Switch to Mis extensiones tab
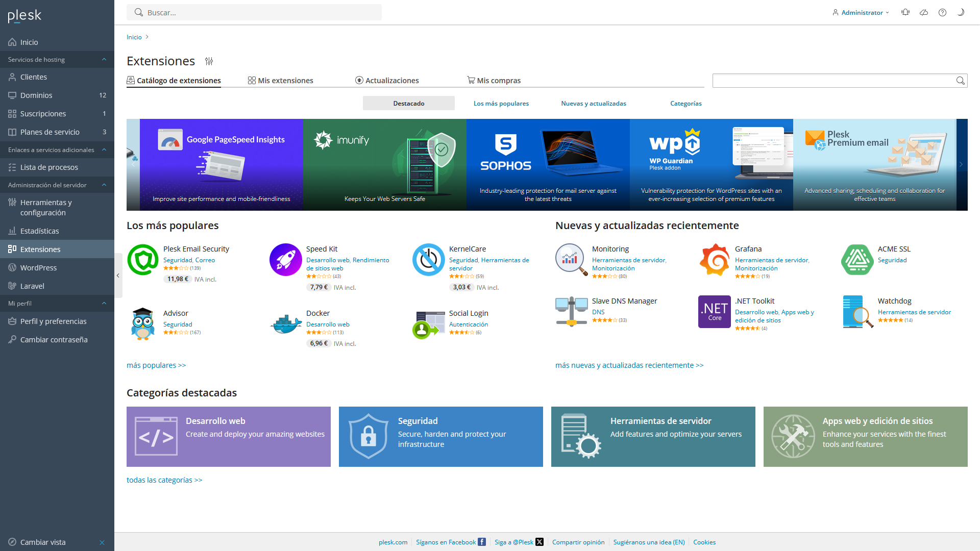The height and width of the screenshot is (551, 980). pos(280,81)
